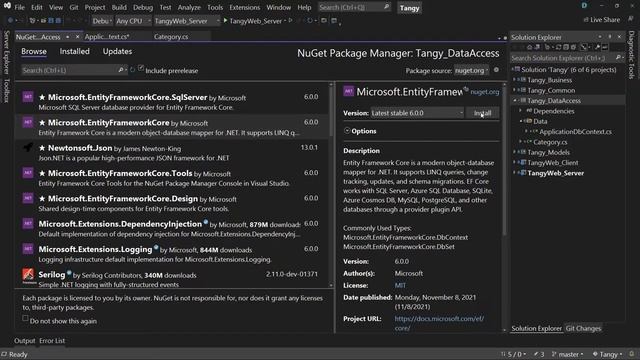The height and width of the screenshot is (360, 640).
Task: Open the docs.microsoft.com project URL link
Action: (439, 323)
